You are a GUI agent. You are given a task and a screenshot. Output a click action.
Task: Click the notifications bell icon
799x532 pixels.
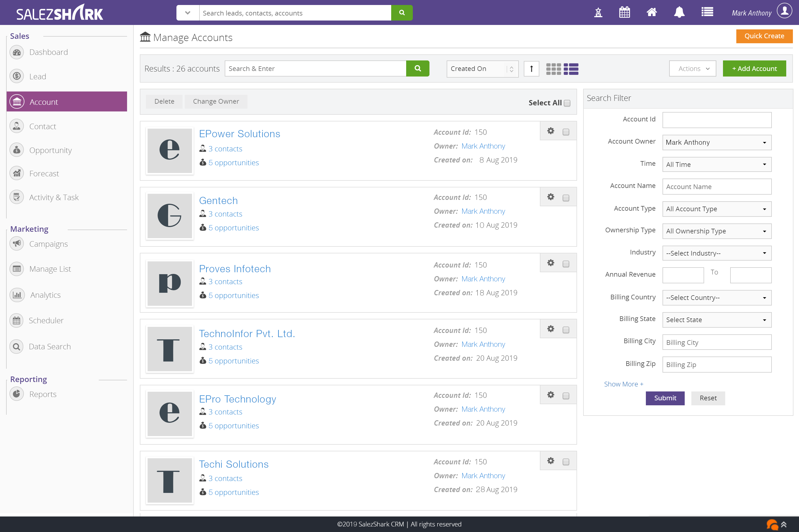679,12
